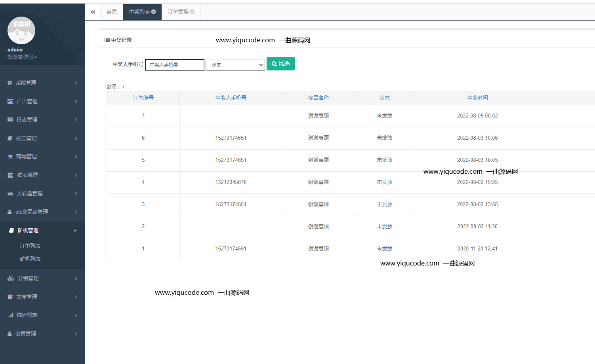This screenshot has width=595, height=364.
Task: Open the 统计报表 menu
Action: click(42, 315)
